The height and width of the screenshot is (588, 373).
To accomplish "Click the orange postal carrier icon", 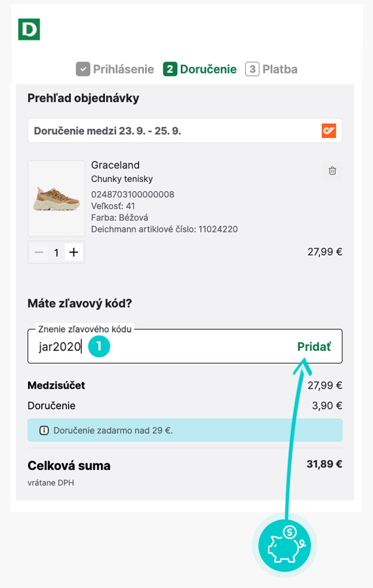I will (329, 131).
